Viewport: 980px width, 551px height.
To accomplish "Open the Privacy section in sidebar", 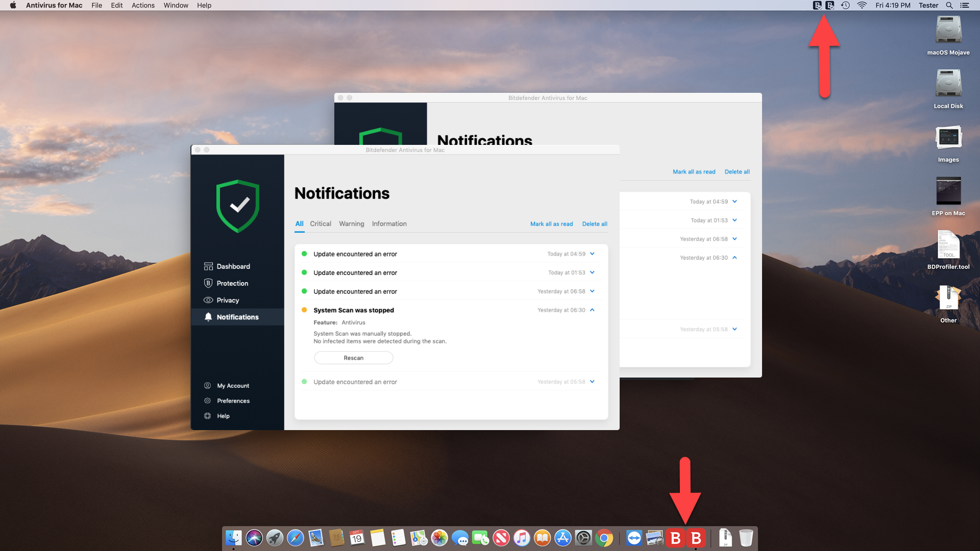I will (x=228, y=300).
